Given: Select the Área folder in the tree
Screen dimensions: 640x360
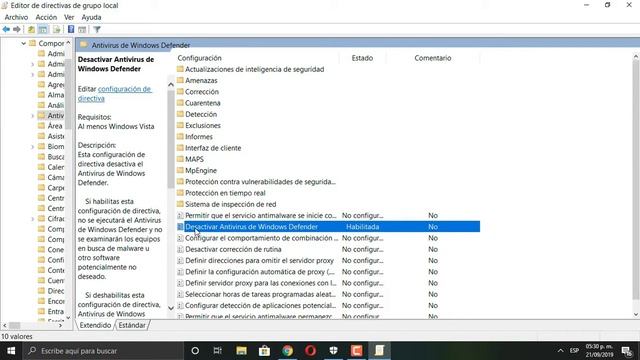Looking at the screenshot, I should (50, 126).
